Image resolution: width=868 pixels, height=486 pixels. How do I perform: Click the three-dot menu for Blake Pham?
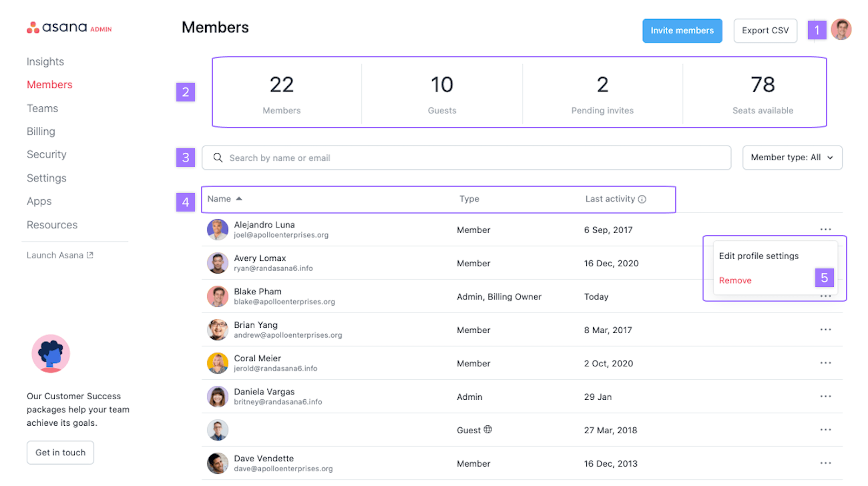pos(825,296)
